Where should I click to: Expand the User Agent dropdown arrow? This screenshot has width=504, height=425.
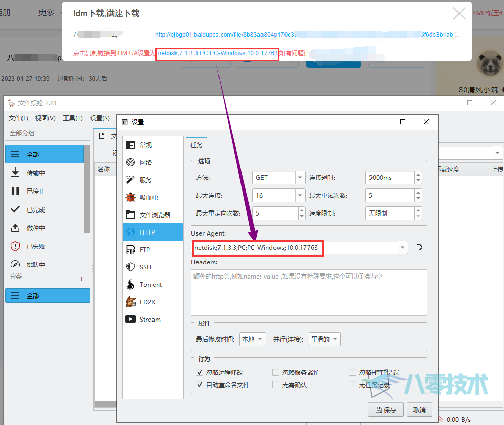click(402, 247)
